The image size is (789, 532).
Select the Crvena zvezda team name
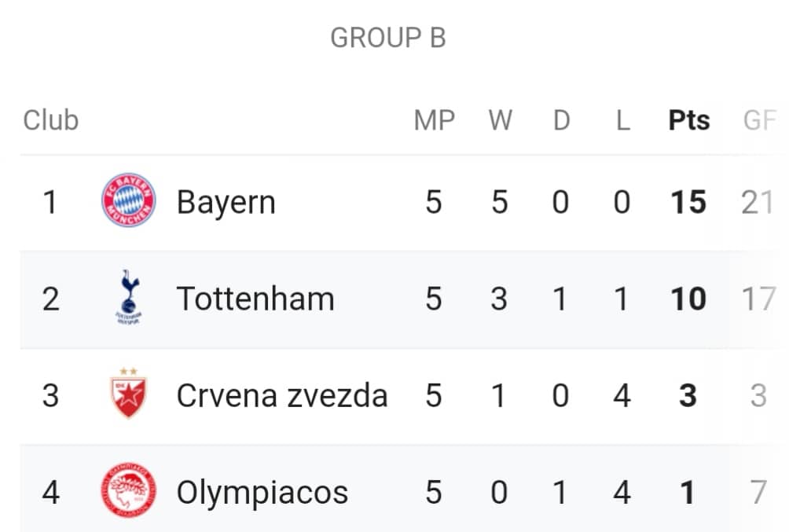[x=282, y=395]
